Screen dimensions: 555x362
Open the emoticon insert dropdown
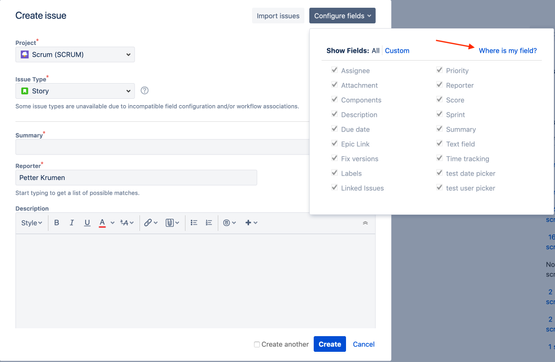tap(229, 223)
